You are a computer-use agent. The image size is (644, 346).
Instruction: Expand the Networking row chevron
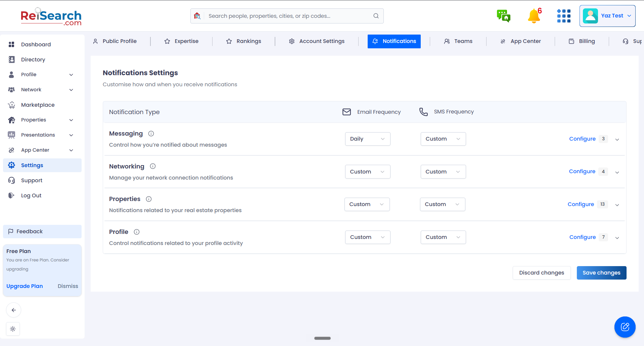(617, 172)
